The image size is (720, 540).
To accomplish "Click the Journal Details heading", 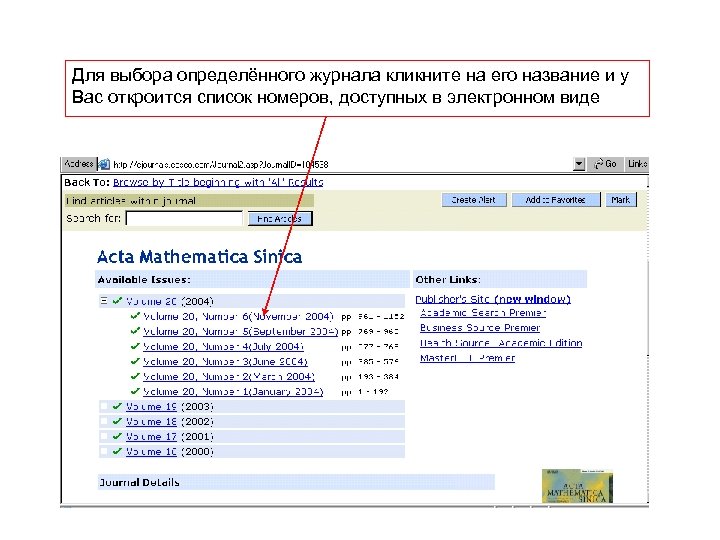I will click(x=139, y=483).
